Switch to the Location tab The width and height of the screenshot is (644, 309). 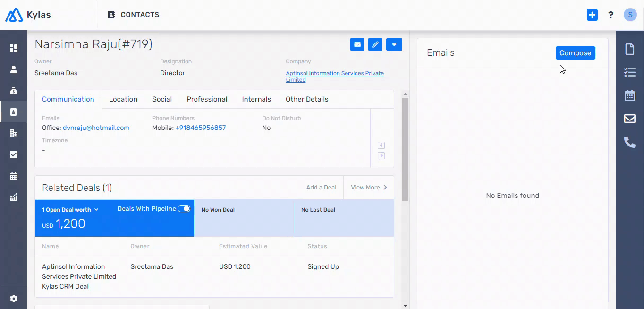coord(123,99)
